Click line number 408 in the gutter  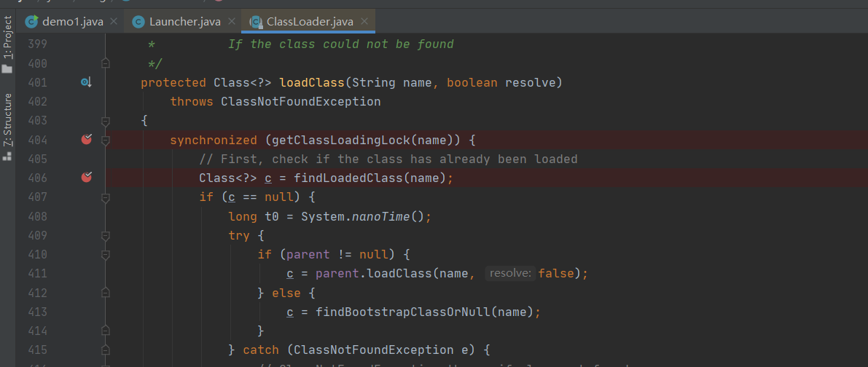point(37,217)
